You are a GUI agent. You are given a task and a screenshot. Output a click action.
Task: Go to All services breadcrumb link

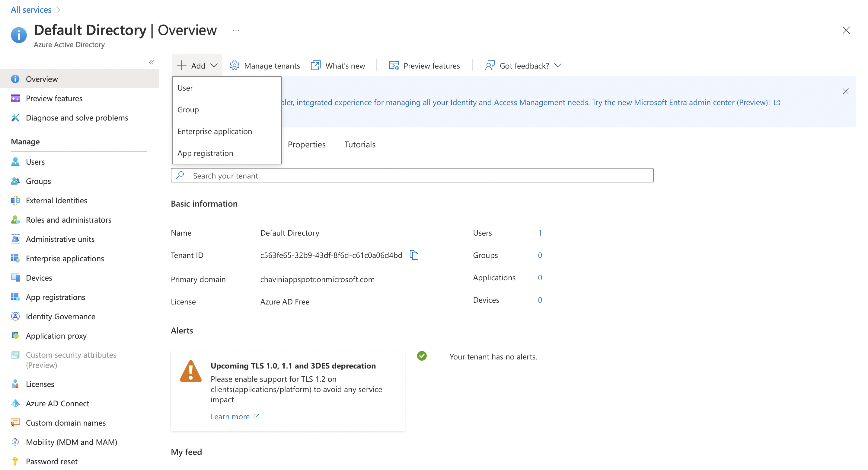31,9
